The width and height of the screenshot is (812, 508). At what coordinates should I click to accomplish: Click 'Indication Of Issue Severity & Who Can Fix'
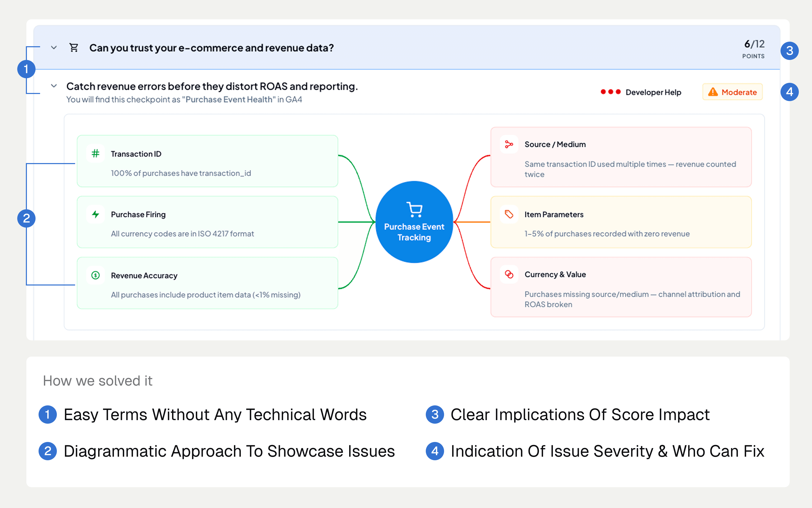[x=607, y=451]
